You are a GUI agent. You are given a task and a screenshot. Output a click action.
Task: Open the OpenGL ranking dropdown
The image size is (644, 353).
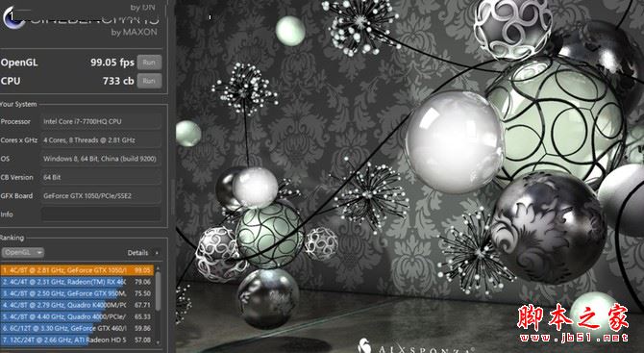(x=23, y=252)
